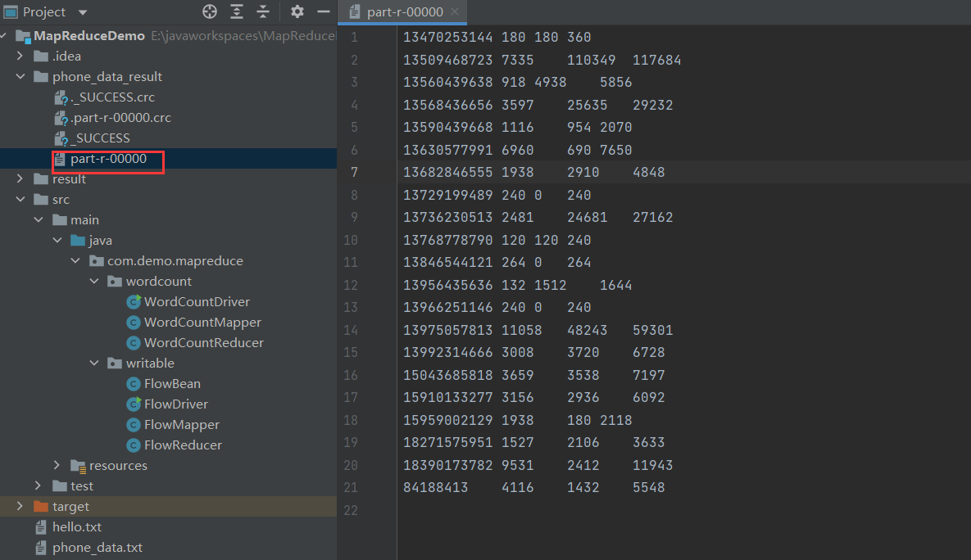The width and height of the screenshot is (971, 560).
Task: Click the MapReduceDemo module icon
Action: point(23,36)
